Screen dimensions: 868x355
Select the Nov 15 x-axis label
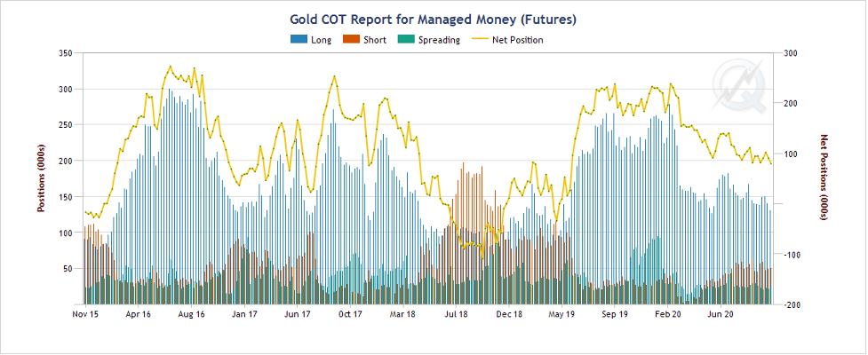pyautogui.click(x=85, y=313)
